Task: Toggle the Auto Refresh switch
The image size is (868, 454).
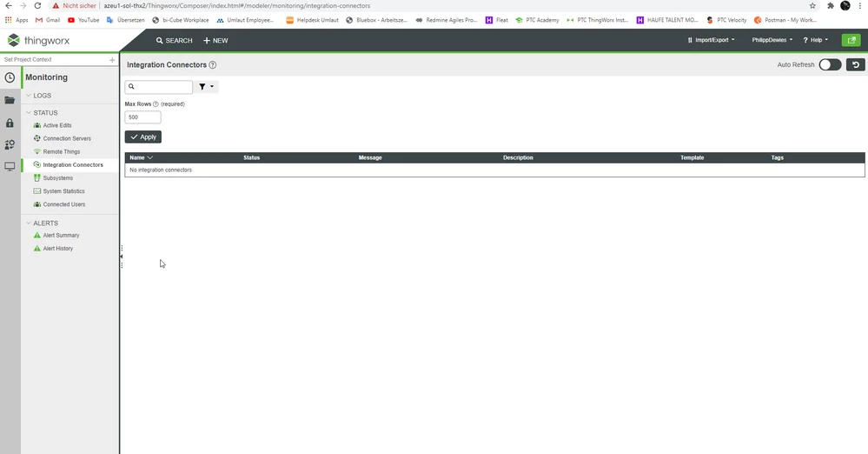Action: 830,65
